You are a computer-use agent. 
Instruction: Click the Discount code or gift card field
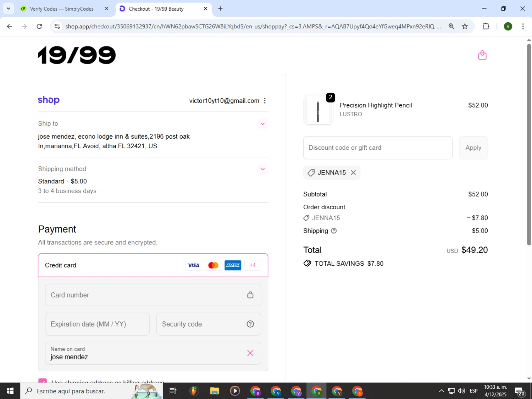[378, 148]
